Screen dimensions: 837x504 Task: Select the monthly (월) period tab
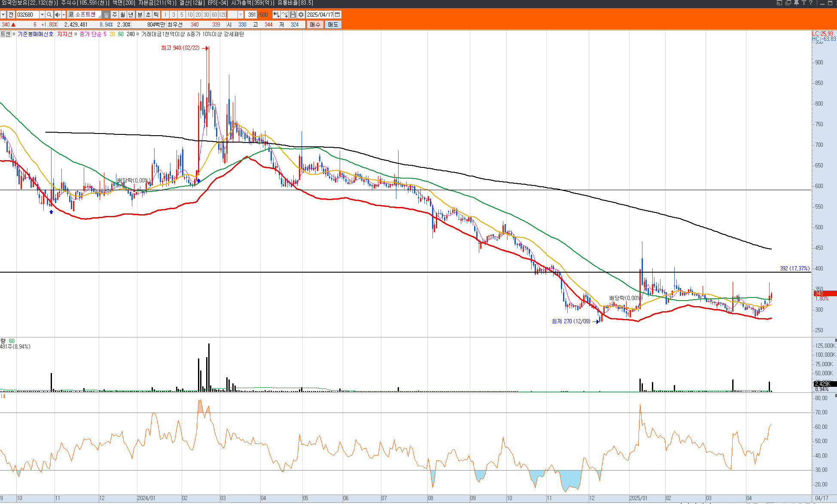pos(123,15)
